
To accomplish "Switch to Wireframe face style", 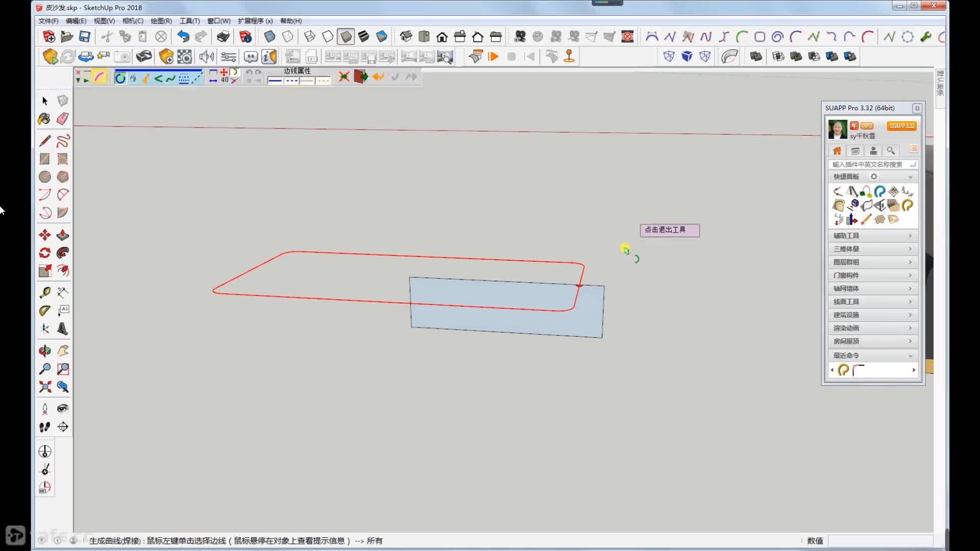I will point(309,37).
